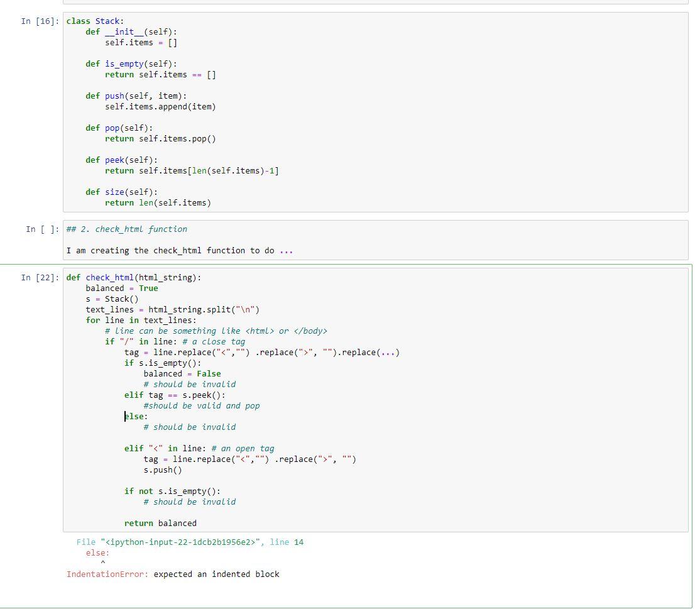Click the 'if "/" in line:' line
Viewport: 700px width, 609px height.
point(175,341)
